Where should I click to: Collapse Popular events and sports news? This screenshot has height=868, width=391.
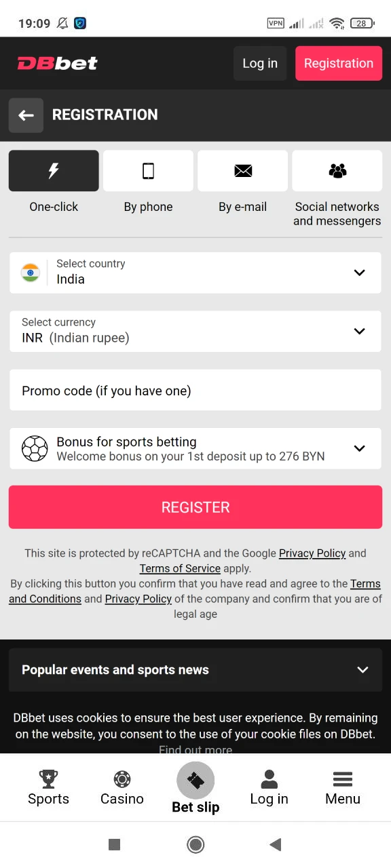[362, 669]
